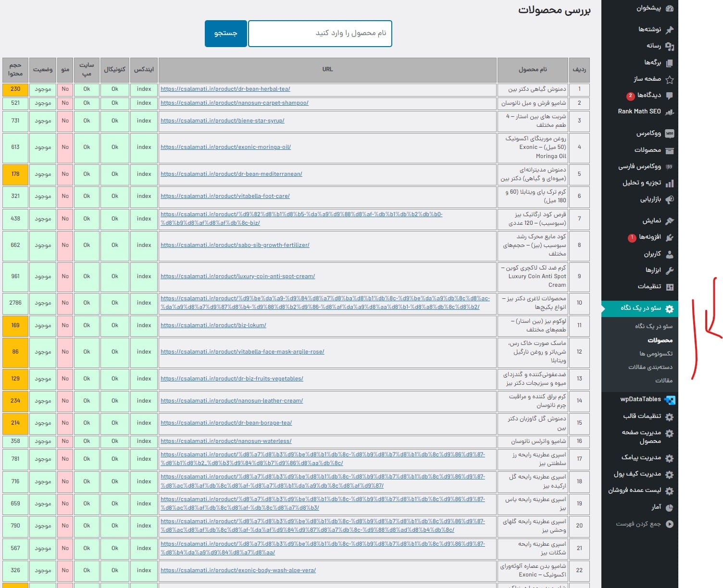The image size is (723, 588).
Task: Open the biz-lokum product link
Action: (x=213, y=325)
